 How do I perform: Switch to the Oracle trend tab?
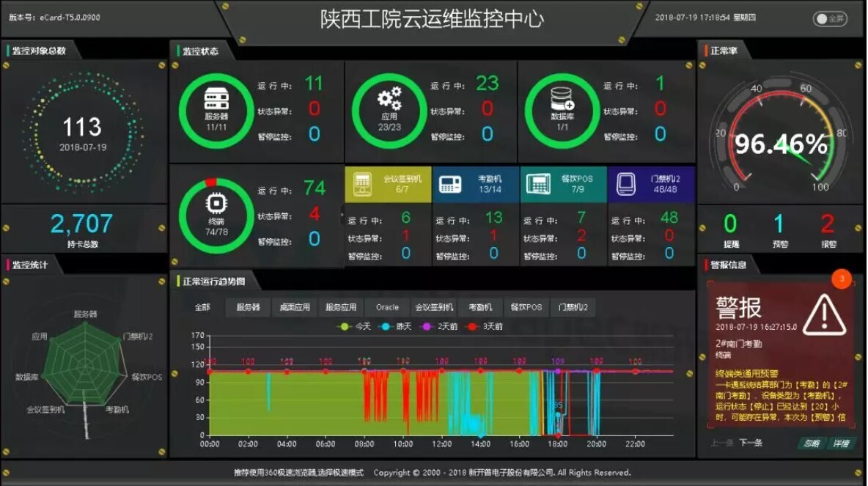[386, 307]
